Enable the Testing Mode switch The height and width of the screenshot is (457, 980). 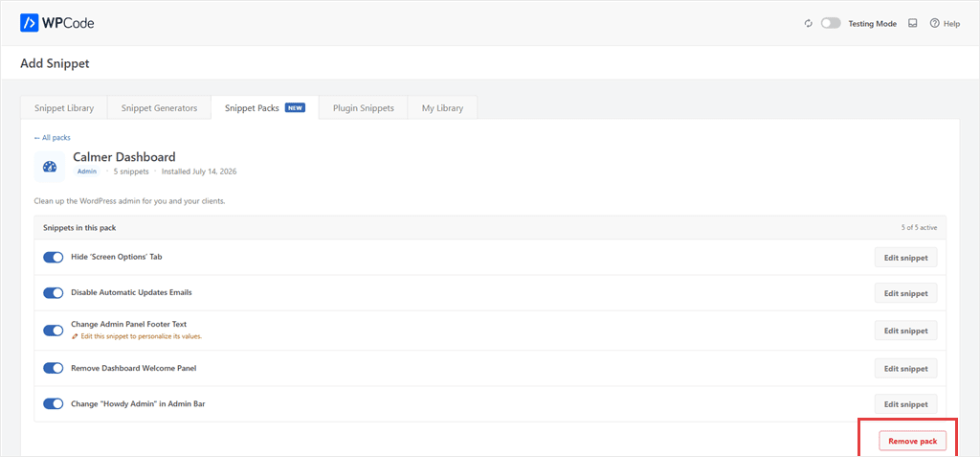831,24
